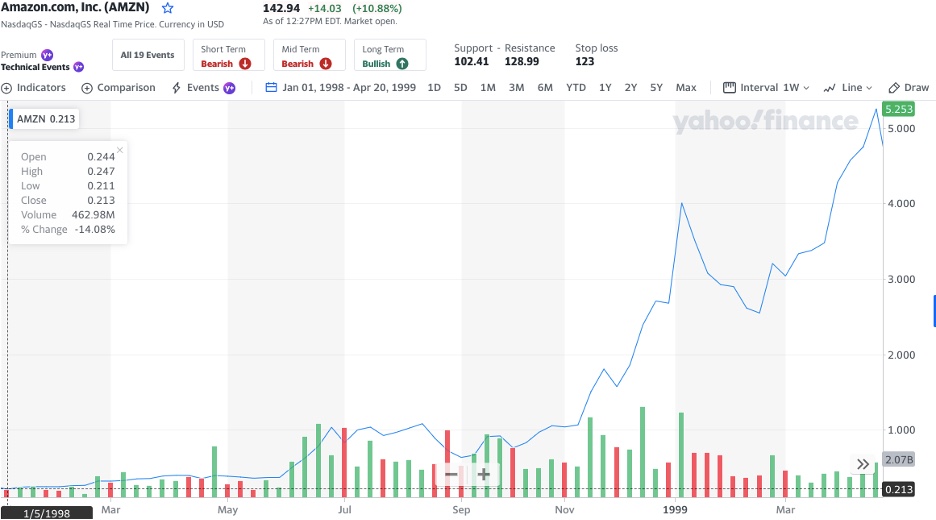Click the Events lightning bolt icon
Viewport: 936px width, 520px height.
[x=176, y=88]
